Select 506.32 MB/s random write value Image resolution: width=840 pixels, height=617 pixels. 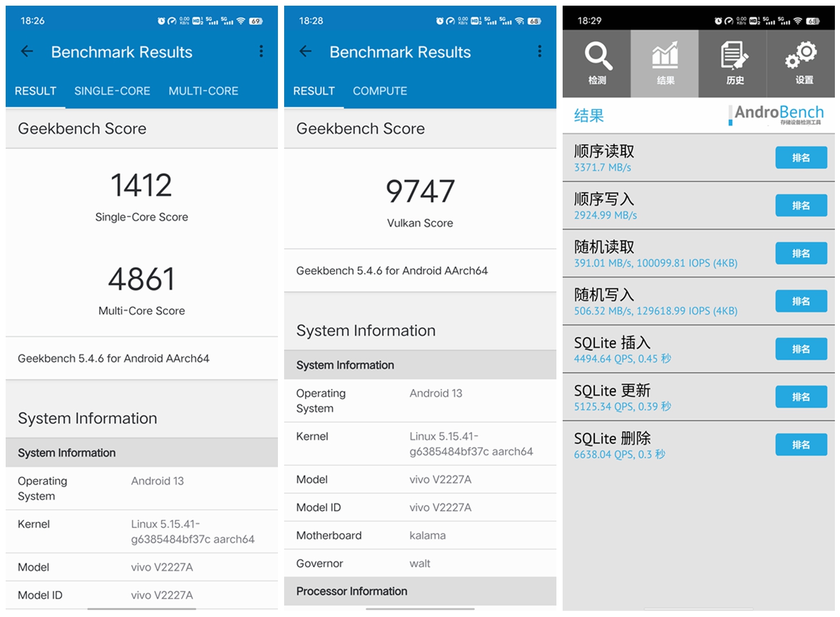click(x=655, y=311)
